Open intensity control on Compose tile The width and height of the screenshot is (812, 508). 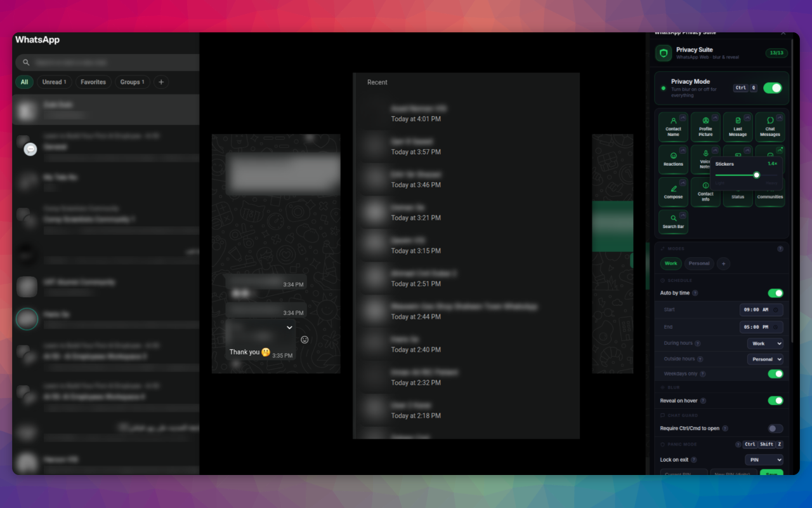(683, 182)
